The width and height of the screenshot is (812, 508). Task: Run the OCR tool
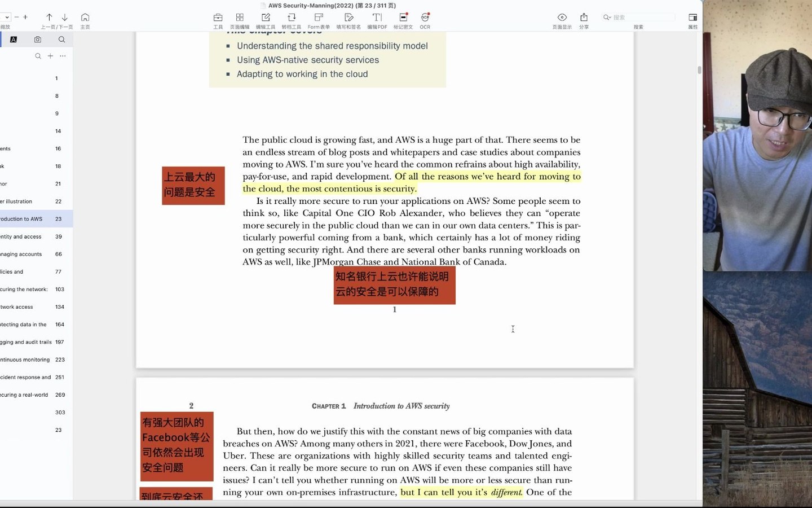click(425, 21)
